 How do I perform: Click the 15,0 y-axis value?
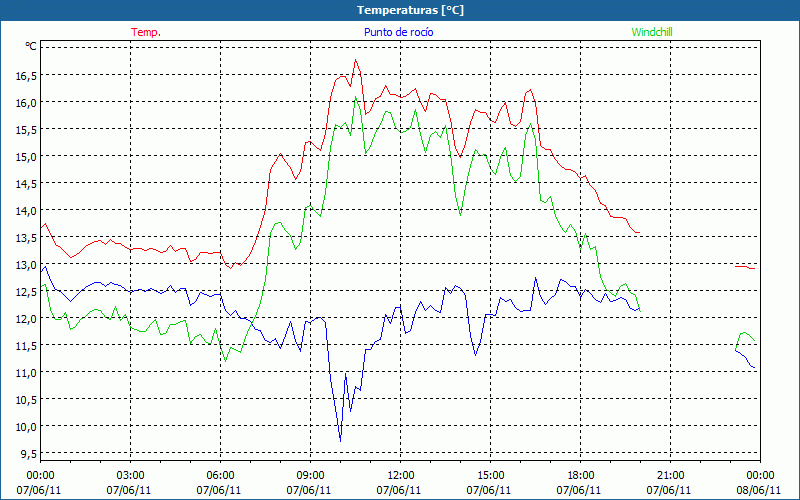pos(26,157)
